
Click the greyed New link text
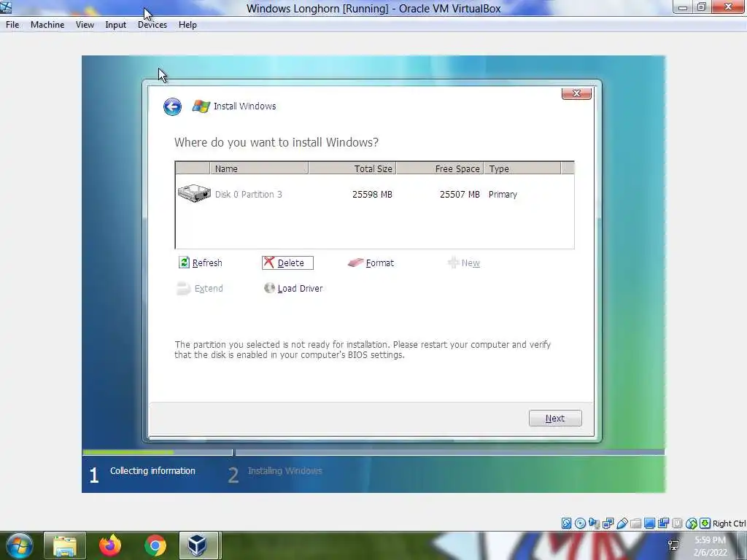coord(471,262)
